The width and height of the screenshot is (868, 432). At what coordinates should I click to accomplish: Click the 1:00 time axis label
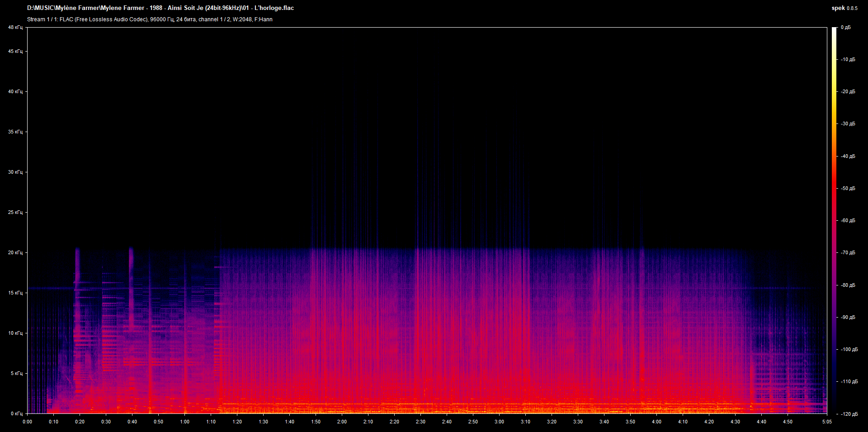184,422
